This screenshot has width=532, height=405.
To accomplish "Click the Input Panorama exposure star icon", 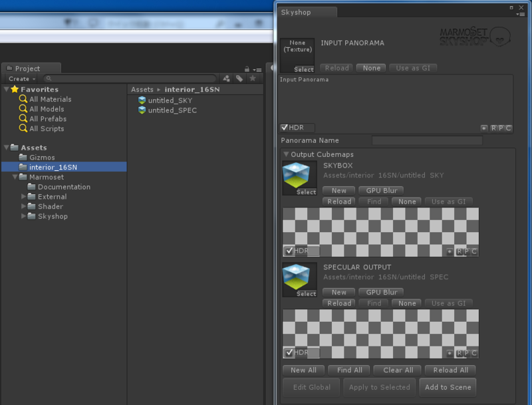I will coord(484,128).
